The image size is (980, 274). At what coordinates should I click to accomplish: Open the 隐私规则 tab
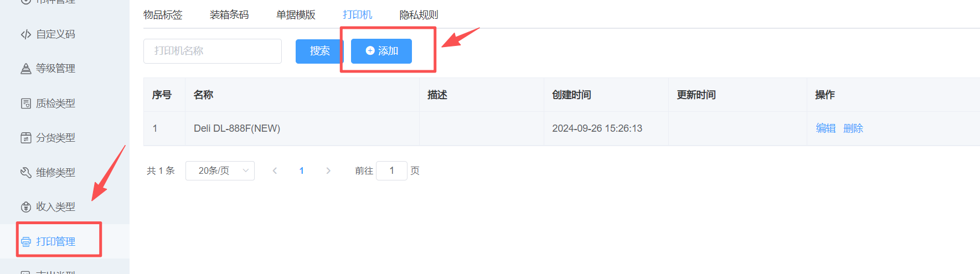(x=419, y=15)
